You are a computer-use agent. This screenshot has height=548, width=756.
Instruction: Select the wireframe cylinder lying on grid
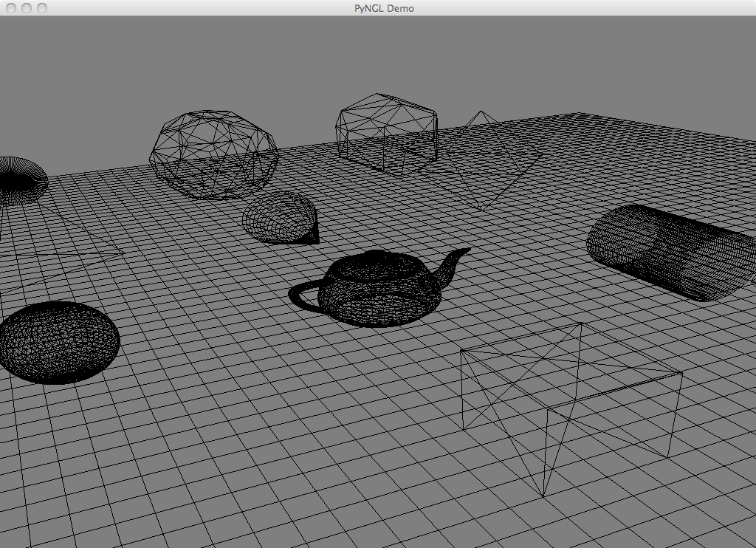pyautogui.click(x=671, y=253)
